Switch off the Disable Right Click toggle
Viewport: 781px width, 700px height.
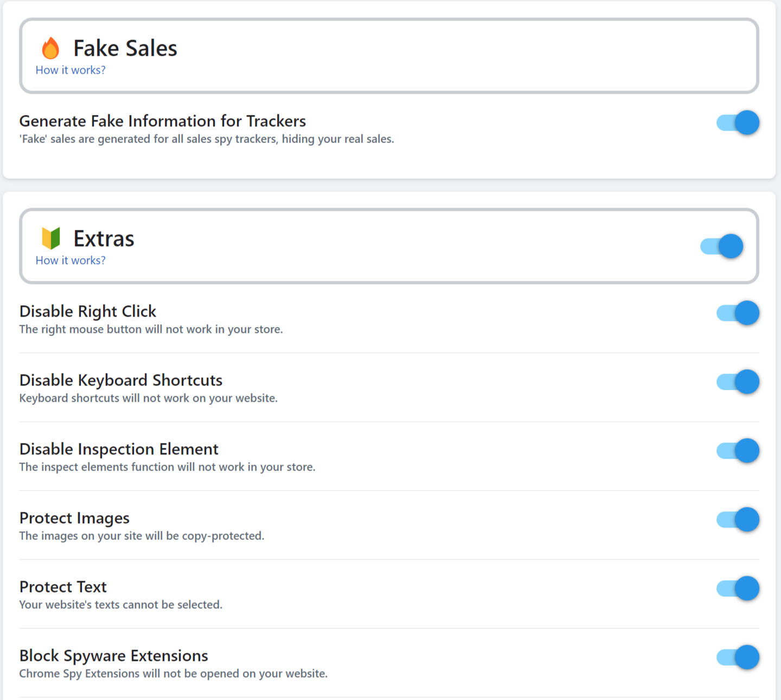pyautogui.click(x=738, y=313)
